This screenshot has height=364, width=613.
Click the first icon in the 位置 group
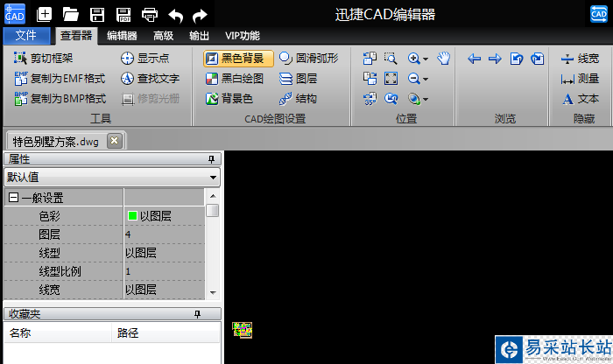pyautogui.click(x=370, y=59)
